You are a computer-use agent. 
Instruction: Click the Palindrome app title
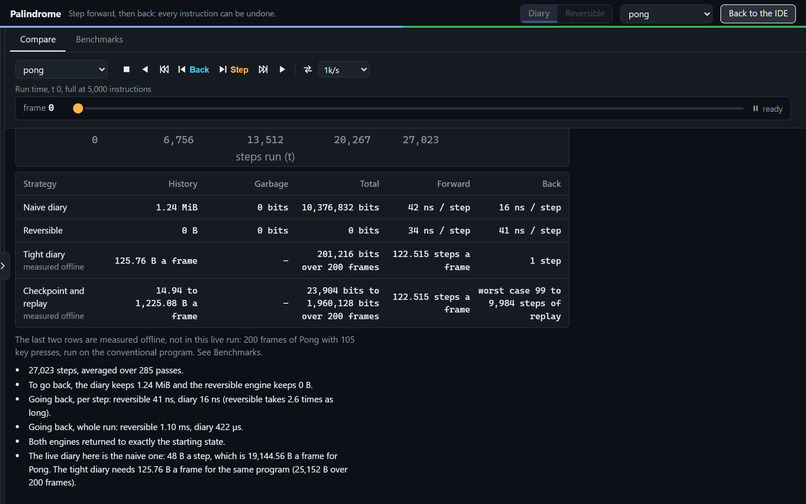[35, 14]
